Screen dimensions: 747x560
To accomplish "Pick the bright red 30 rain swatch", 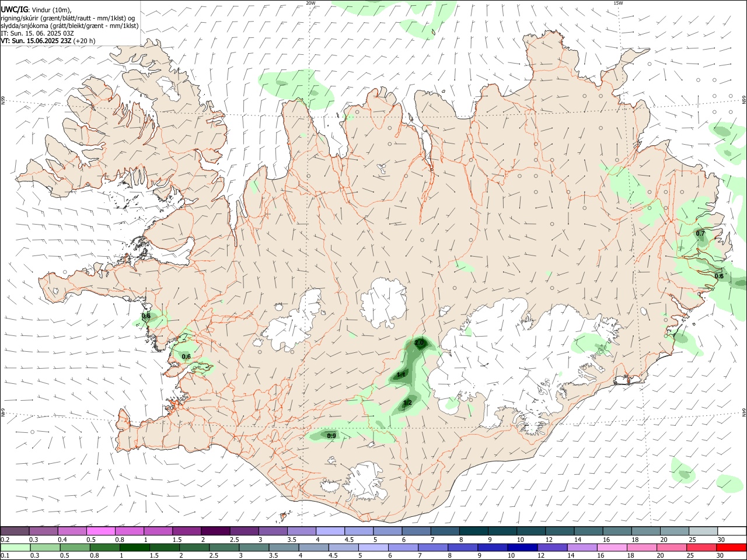I will point(731,548).
